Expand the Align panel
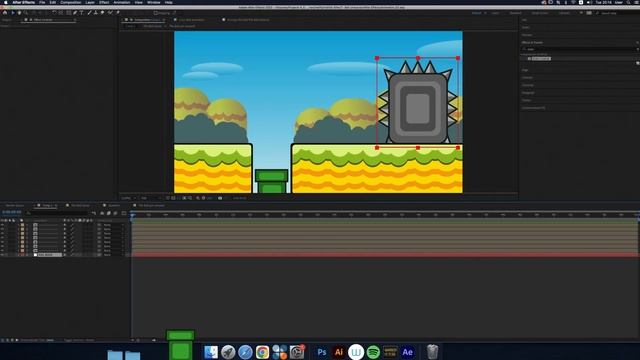The image size is (640, 360). tap(525, 70)
